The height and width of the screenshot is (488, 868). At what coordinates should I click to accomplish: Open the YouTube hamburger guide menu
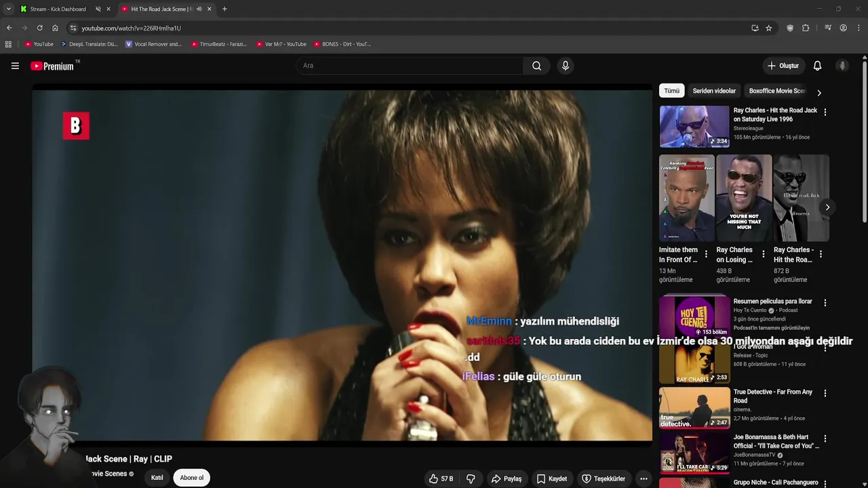click(15, 66)
